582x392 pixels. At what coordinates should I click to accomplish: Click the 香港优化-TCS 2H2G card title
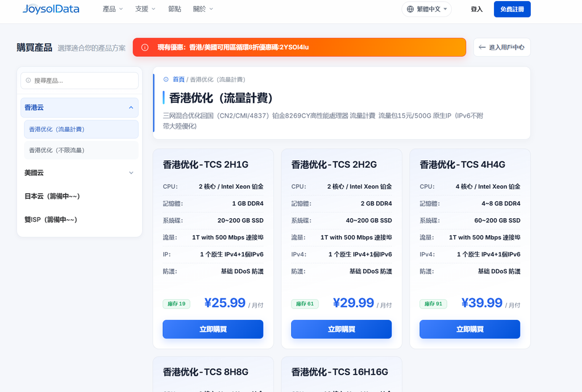[x=334, y=165]
